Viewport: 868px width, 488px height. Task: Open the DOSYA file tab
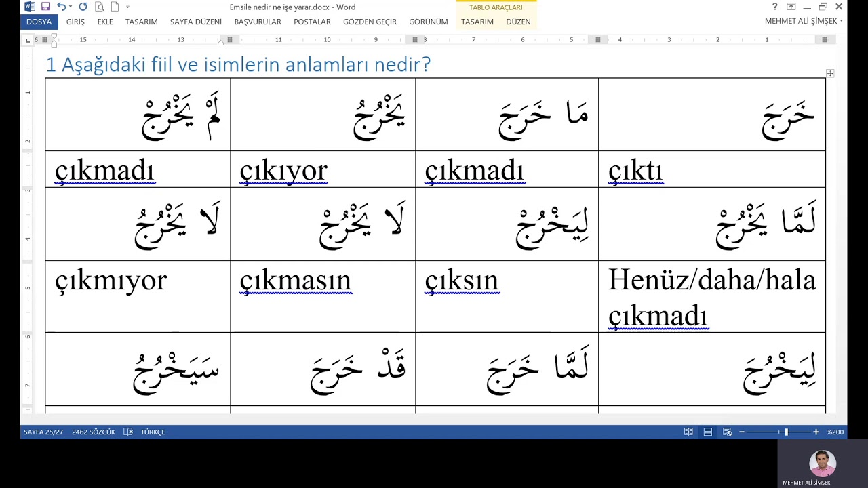(39, 22)
